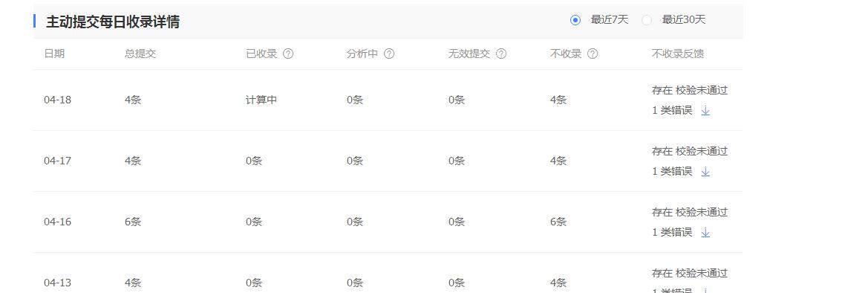Click help icon next to 分析中
Image resolution: width=868 pixels, height=293 pixels.
click(389, 54)
